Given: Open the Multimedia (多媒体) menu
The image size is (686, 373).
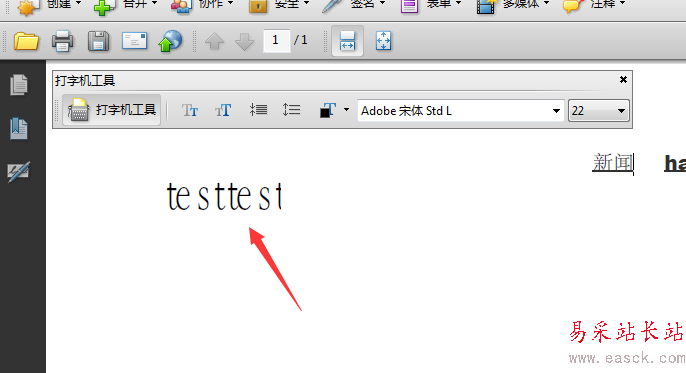Looking at the screenshot, I should click(513, 5).
